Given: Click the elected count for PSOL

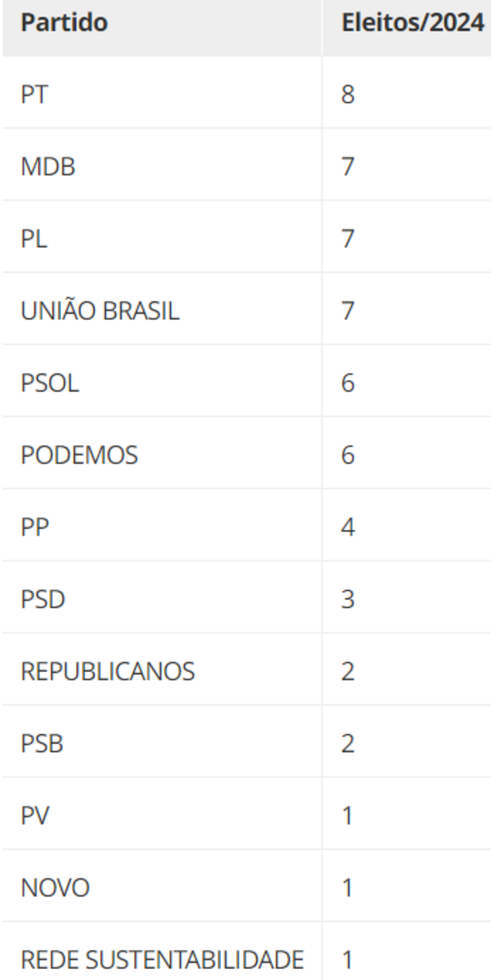Looking at the screenshot, I should (x=348, y=383).
